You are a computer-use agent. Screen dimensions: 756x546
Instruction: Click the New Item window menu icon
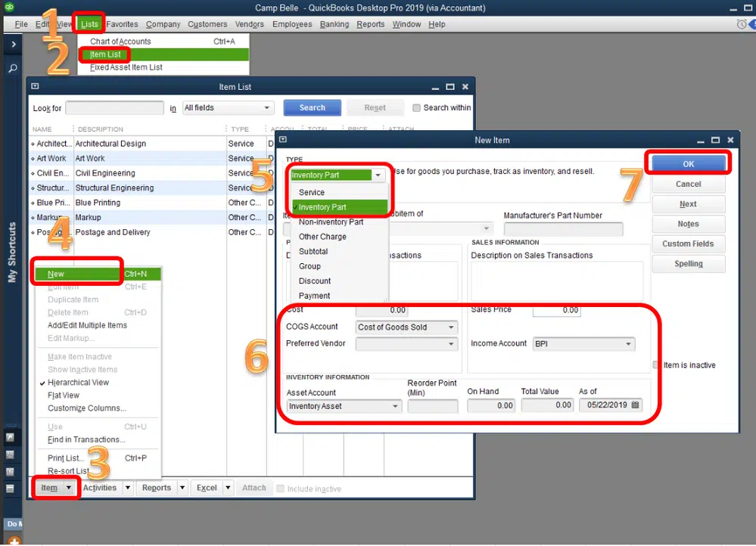coord(283,140)
